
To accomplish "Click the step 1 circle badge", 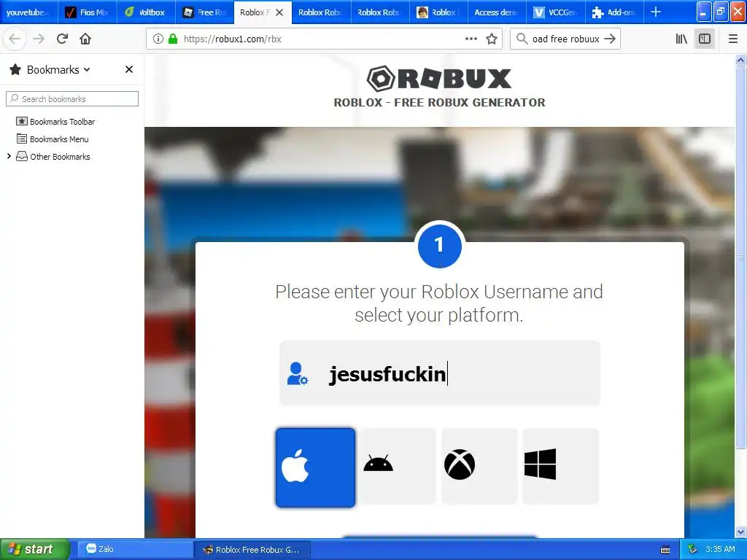I will click(439, 246).
